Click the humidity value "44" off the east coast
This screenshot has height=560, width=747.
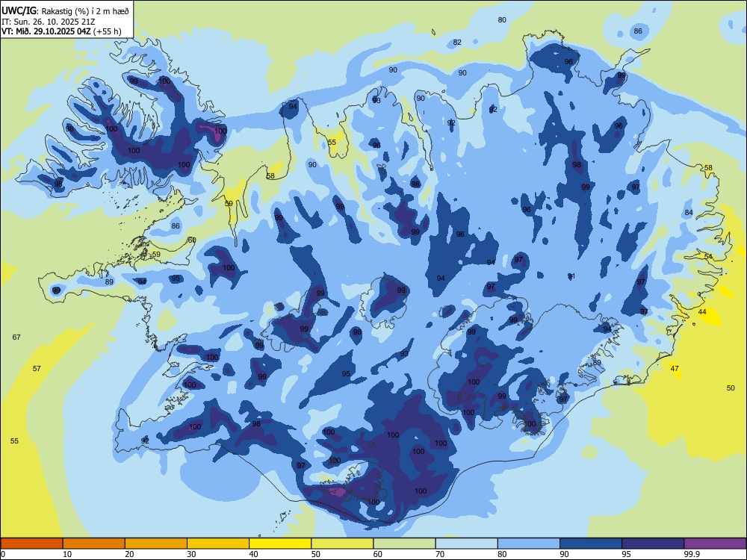702,312
